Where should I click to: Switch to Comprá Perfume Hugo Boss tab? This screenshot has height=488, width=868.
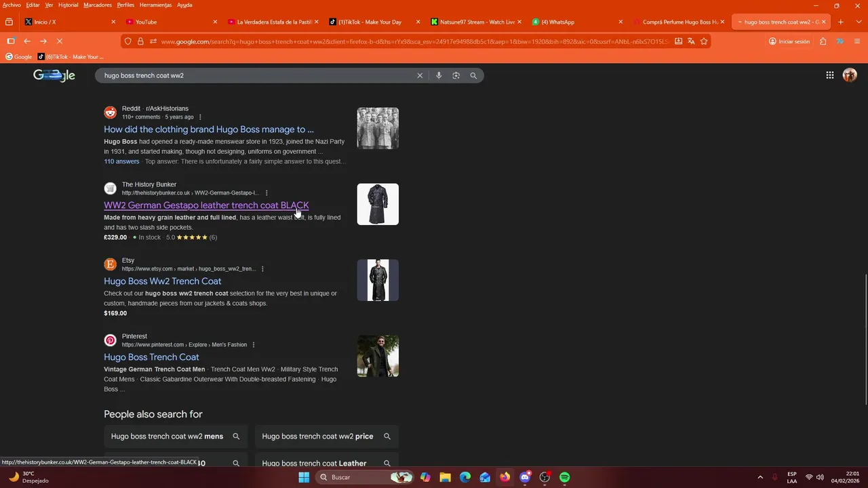pyautogui.click(x=678, y=22)
